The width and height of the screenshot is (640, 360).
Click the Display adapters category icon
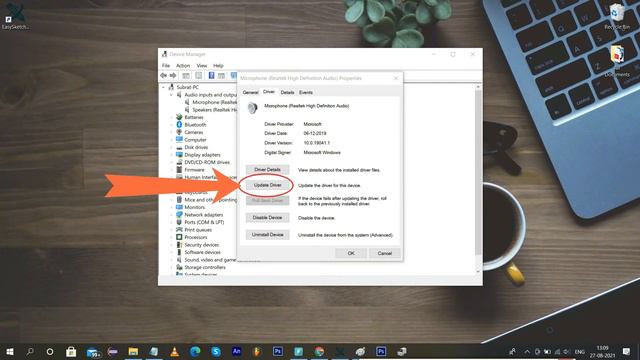coord(179,155)
